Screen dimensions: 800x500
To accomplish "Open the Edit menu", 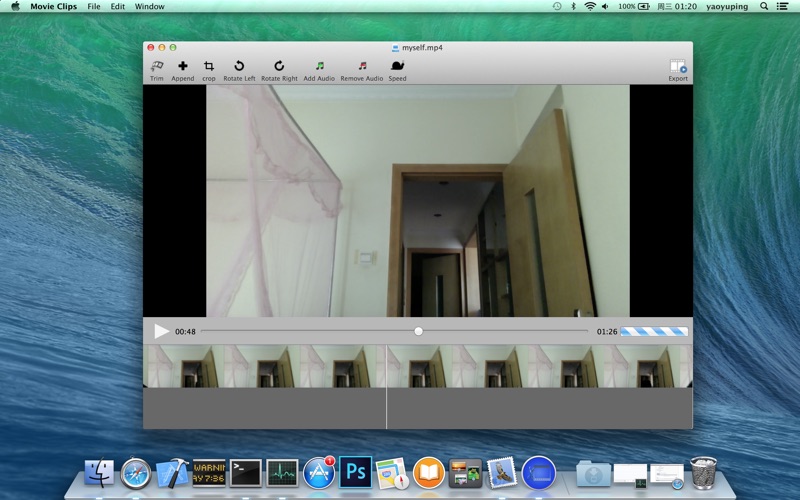I will [x=118, y=7].
